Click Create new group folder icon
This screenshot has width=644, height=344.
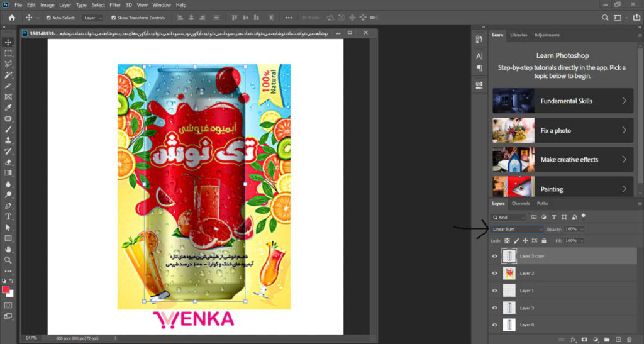tap(607, 340)
